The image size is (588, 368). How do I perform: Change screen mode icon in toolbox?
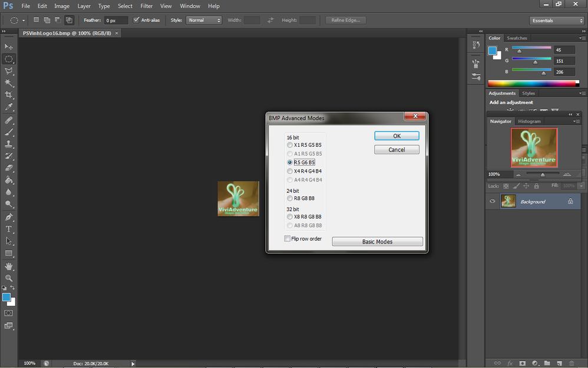click(x=9, y=326)
